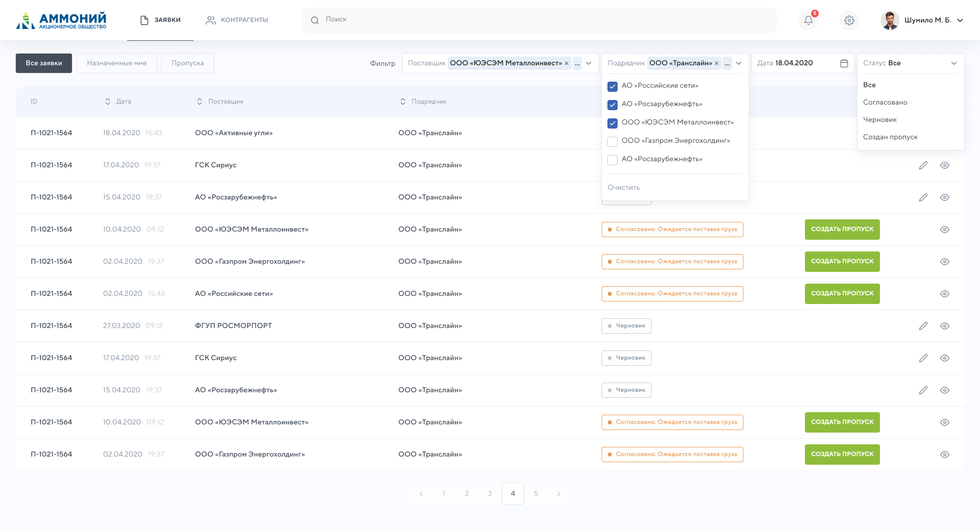980x530 pixels.
Task: Edit the lower ГСК Сириус draft request
Action: pyautogui.click(x=923, y=358)
